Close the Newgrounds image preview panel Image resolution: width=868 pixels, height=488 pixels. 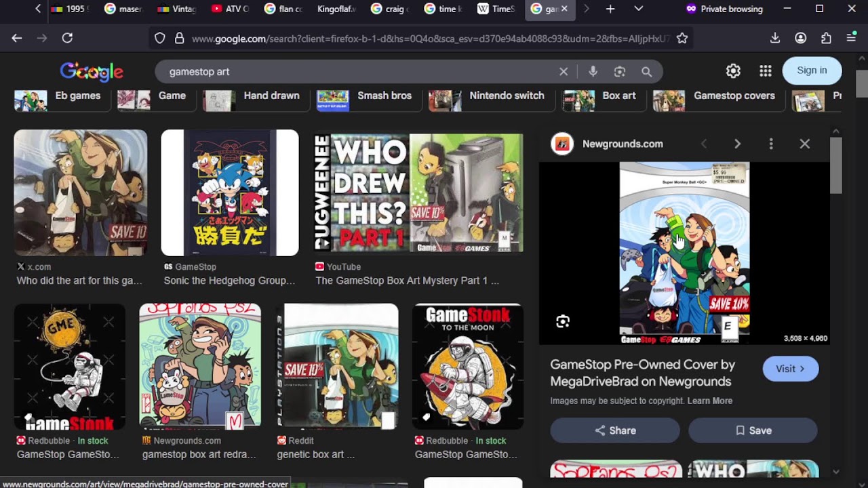(x=805, y=144)
